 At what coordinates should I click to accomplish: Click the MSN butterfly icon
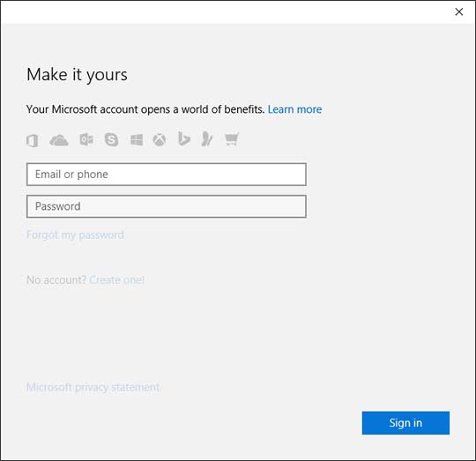[x=207, y=139]
